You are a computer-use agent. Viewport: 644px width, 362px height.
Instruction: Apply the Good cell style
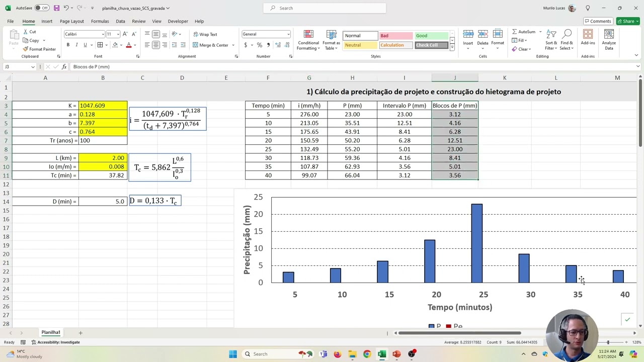431,36
